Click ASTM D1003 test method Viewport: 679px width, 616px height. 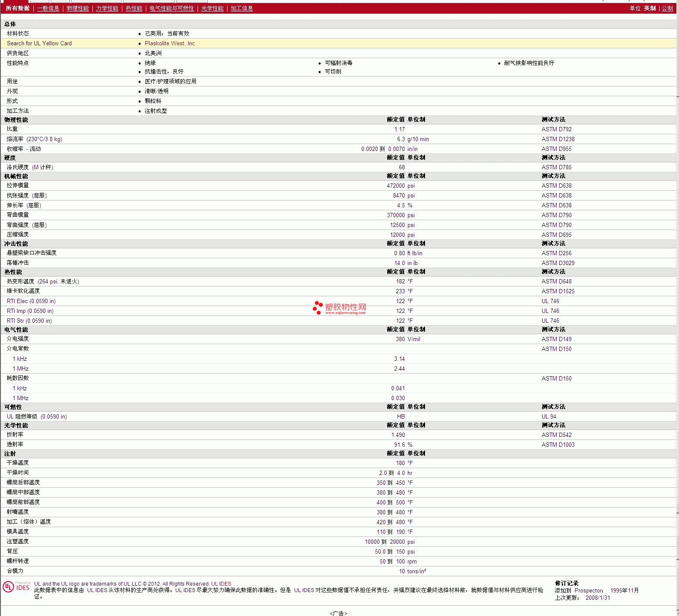click(558, 445)
